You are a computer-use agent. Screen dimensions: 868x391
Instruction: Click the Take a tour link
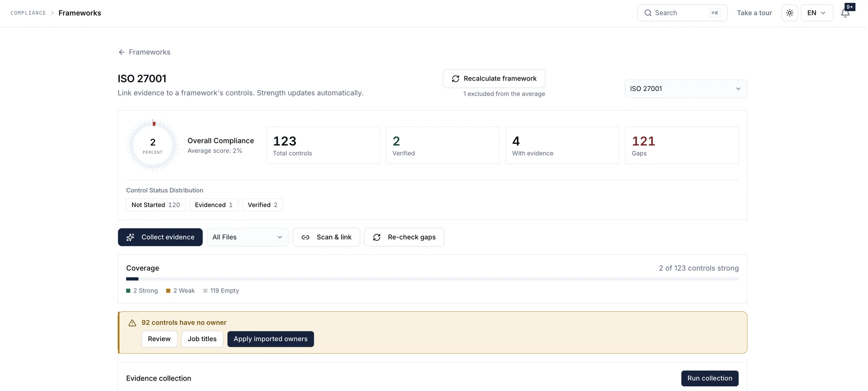pos(754,13)
